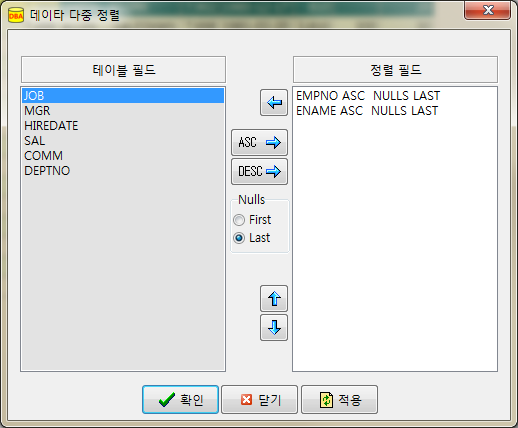518x428 pixels.
Task: Click the DESC arrow add button
Action: [x=259, y=172]
